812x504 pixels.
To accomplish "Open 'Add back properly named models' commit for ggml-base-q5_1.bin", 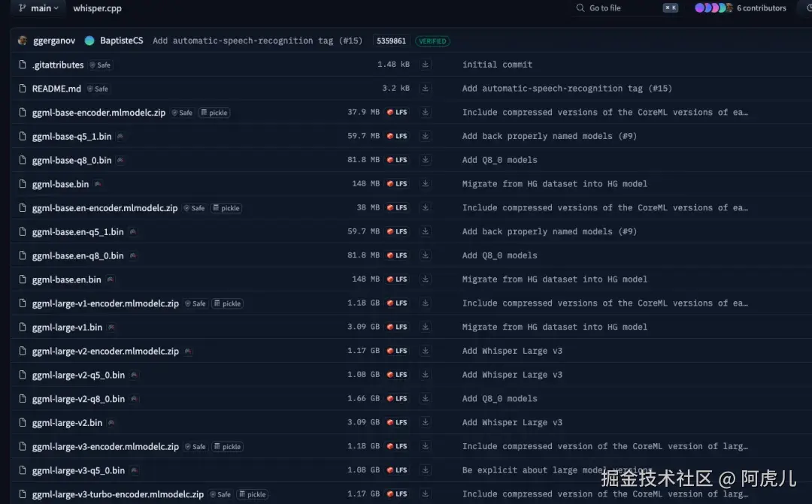I will [x=550, y=136].
